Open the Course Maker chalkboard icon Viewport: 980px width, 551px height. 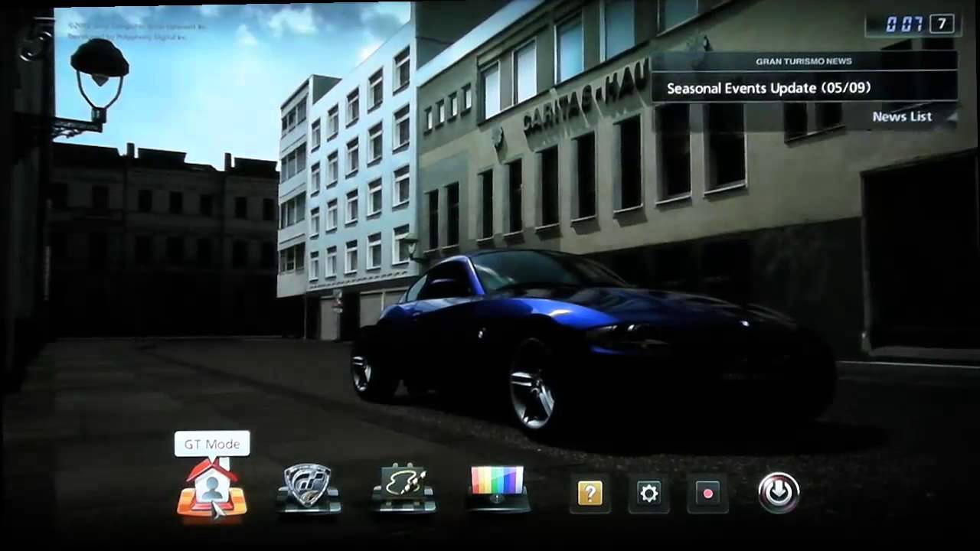pyautogui.click(x=403, y=487)
